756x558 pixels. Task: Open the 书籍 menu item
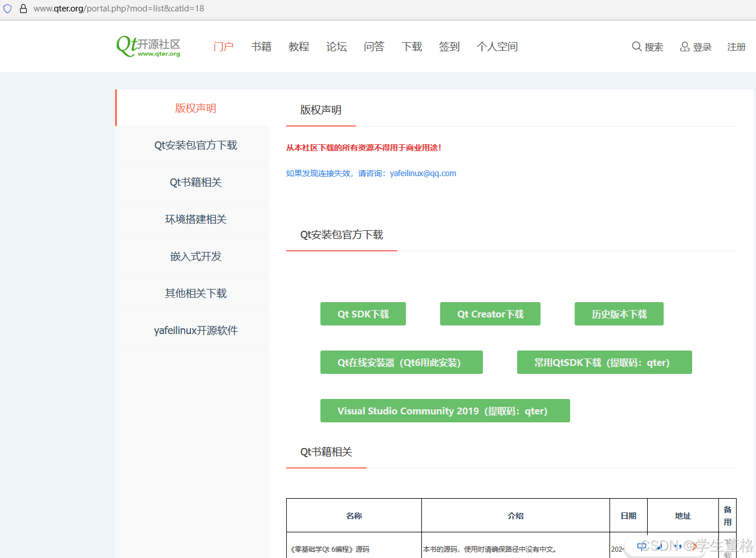(261, 47)
